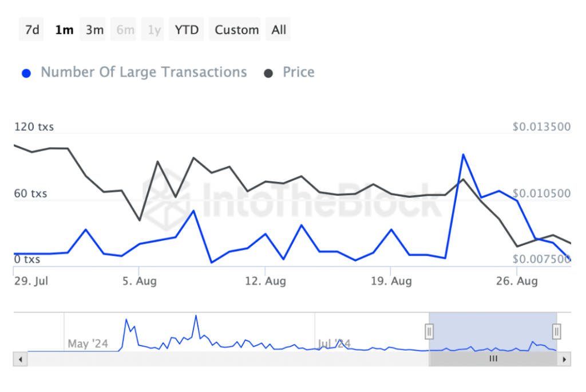
Task: Open the Custom date range picker
Action: pos(237,30)
